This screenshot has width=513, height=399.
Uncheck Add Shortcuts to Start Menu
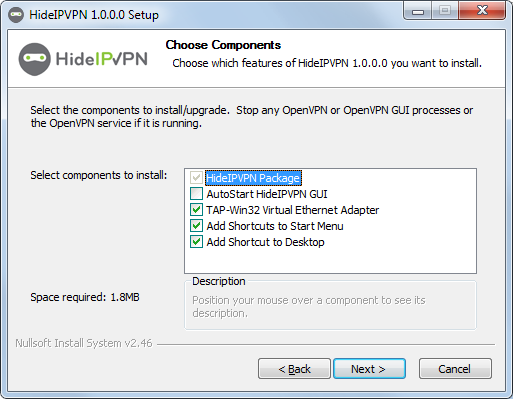tap(196, 226)
